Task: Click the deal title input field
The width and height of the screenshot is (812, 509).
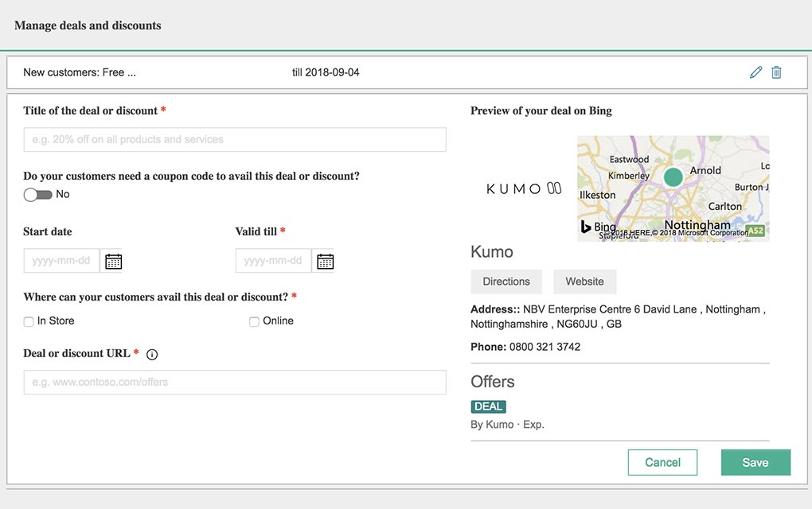Action: 235,140
